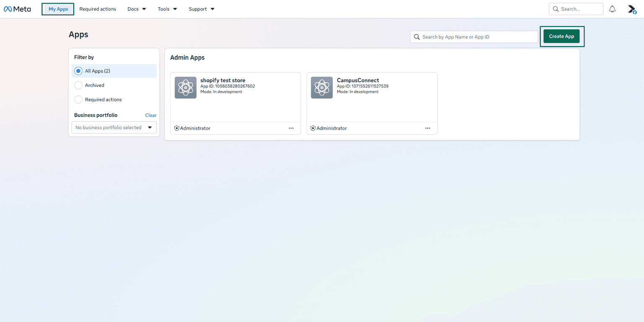Image resolution: width=644 pixels, height=322 pixels.
Task: Select the Required actions filter radio
Action: (78, 100)
